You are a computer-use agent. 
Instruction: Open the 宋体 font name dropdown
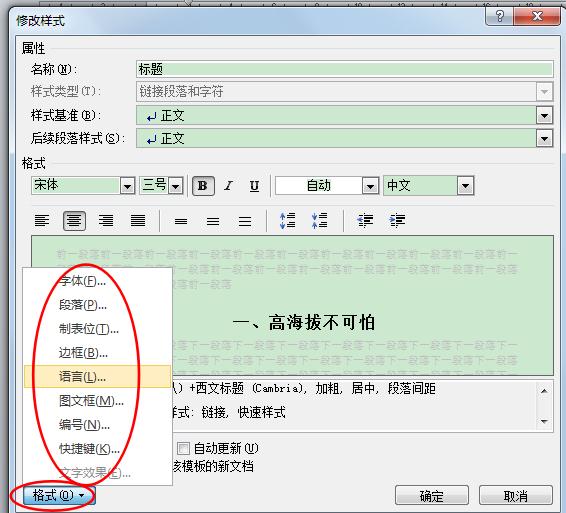point(127,186)
